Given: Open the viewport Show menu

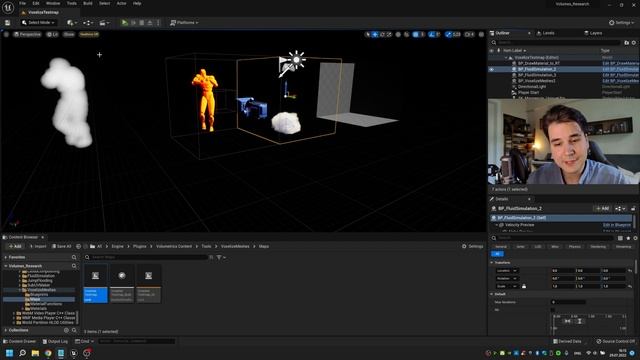Looking at the screenshot, I should (x=69, y=35).
